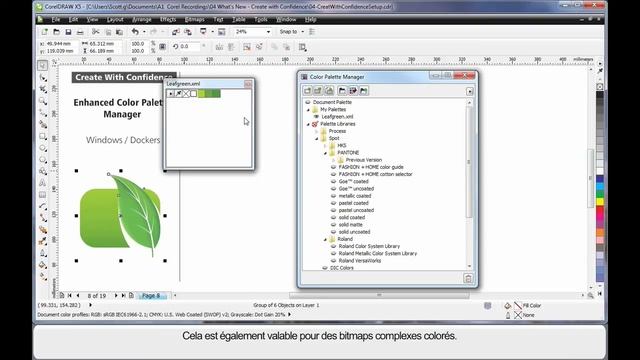Click the eyedropper in Leafgreen.xml palette window

(x=178, y=94)
